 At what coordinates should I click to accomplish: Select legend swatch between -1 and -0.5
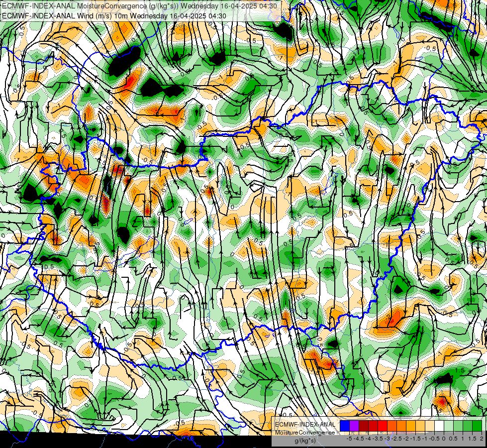pyautogui.click(x=430, y=426)
